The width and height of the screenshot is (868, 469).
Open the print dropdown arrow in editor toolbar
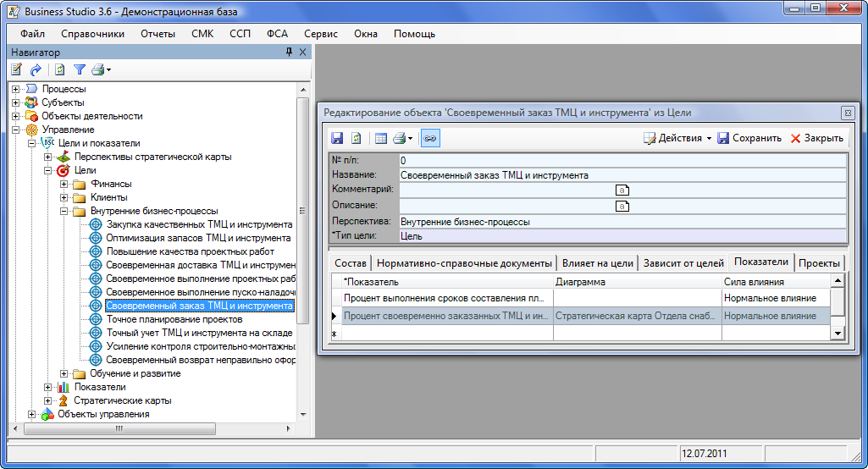pos(410,139)
